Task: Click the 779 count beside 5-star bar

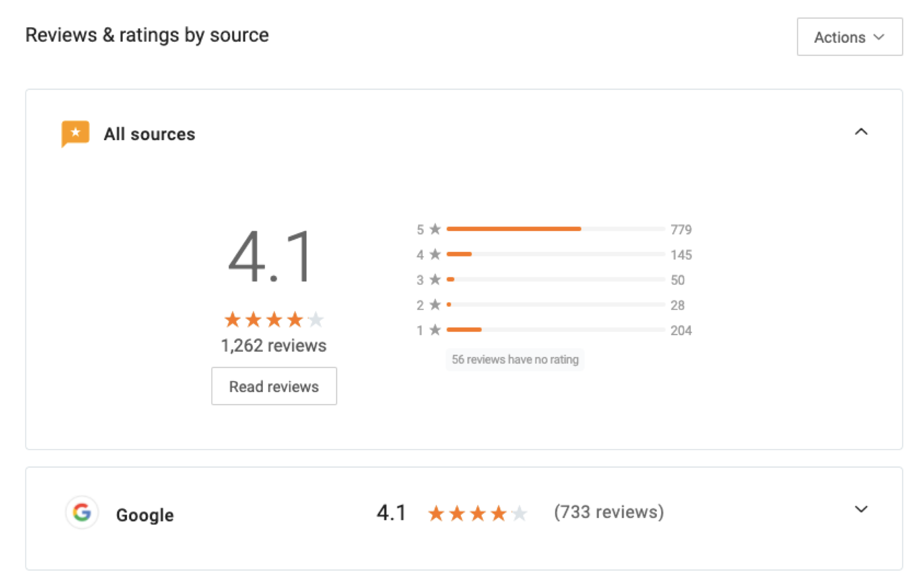Action: click(x=681, y=229)
